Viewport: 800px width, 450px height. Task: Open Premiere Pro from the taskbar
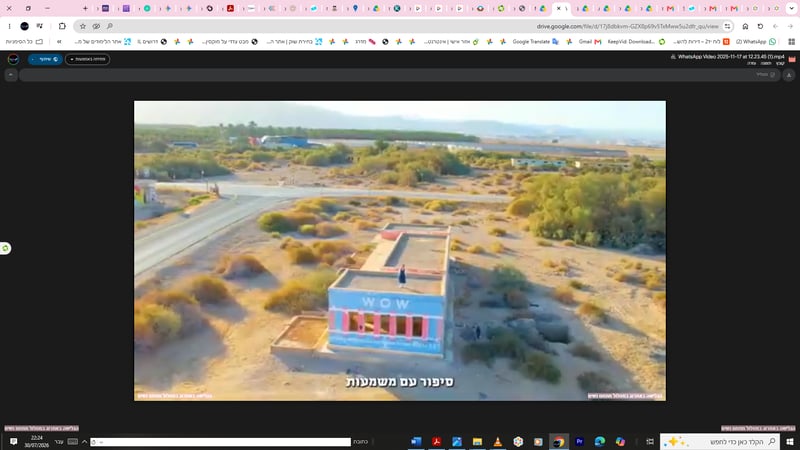579,441
